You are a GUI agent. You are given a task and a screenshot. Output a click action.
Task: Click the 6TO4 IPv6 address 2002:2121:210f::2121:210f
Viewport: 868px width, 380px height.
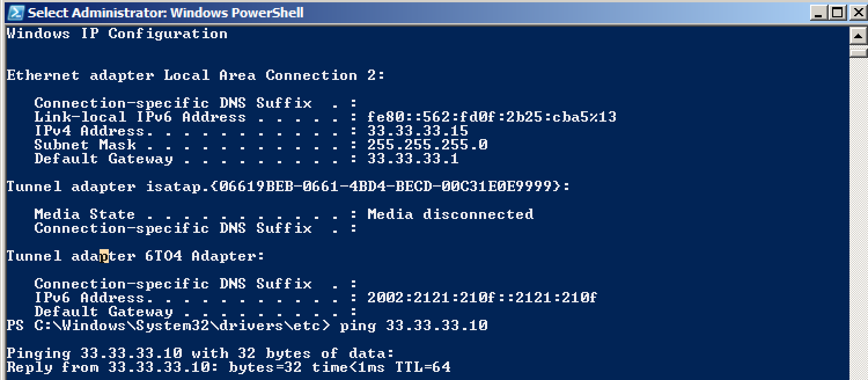coord(482,298)
